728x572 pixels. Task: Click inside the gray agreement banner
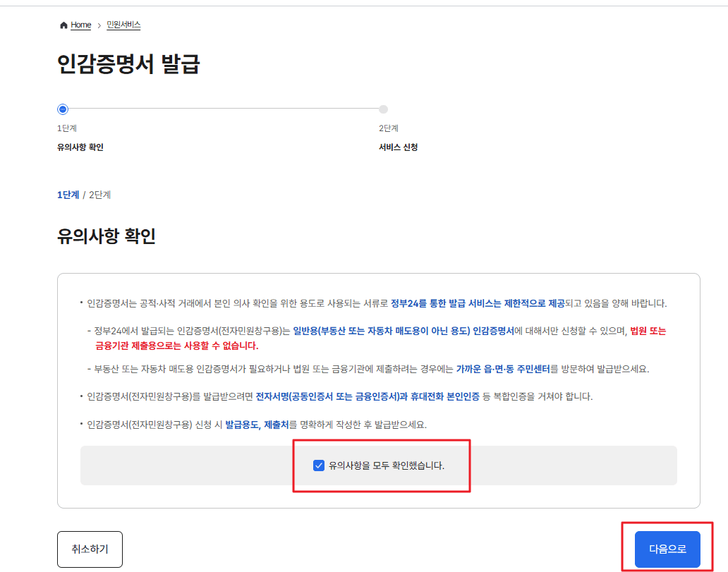pos(176,465)
